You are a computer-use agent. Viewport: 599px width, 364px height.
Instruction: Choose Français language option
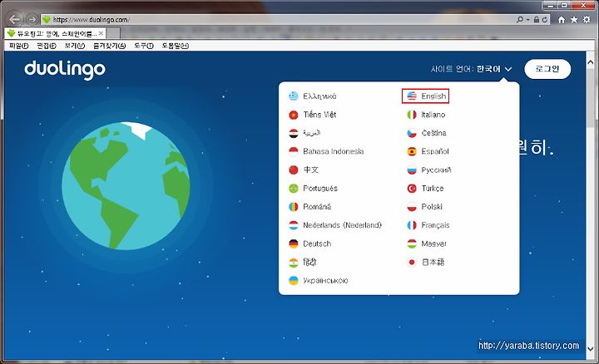[435, 225]
